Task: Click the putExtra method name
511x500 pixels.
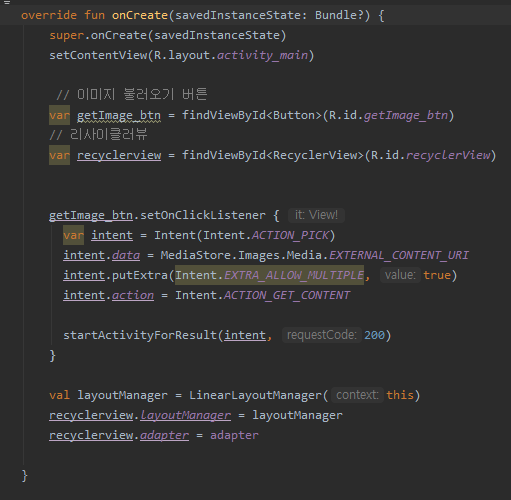Action: click(x=140, y=275)
